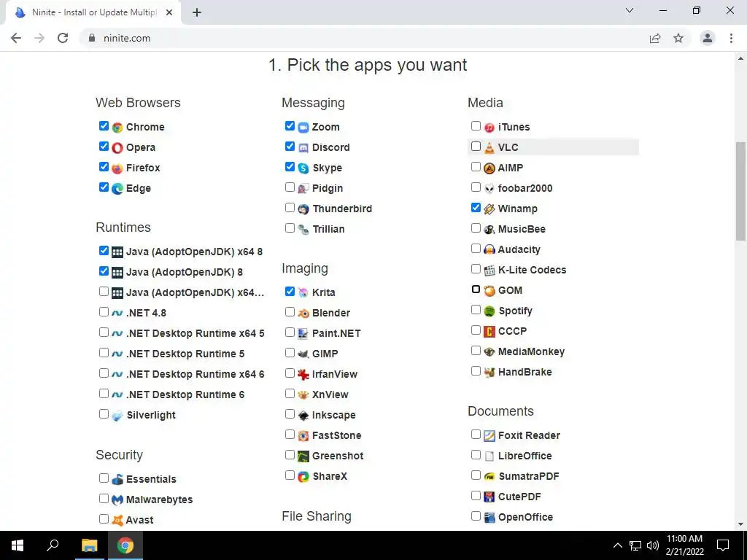Open the Windows Start menu

[x=18, y=545]
